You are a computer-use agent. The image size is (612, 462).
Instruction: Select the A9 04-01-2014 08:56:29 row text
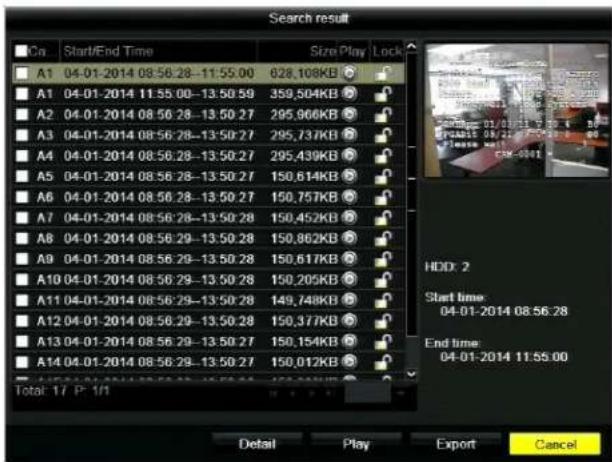[x=145, y=259]
